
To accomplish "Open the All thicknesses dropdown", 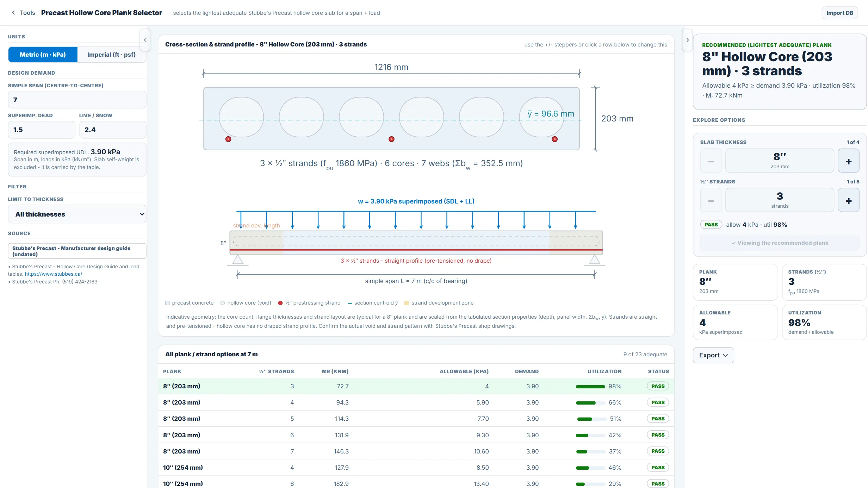I will (x=77, y=214).
